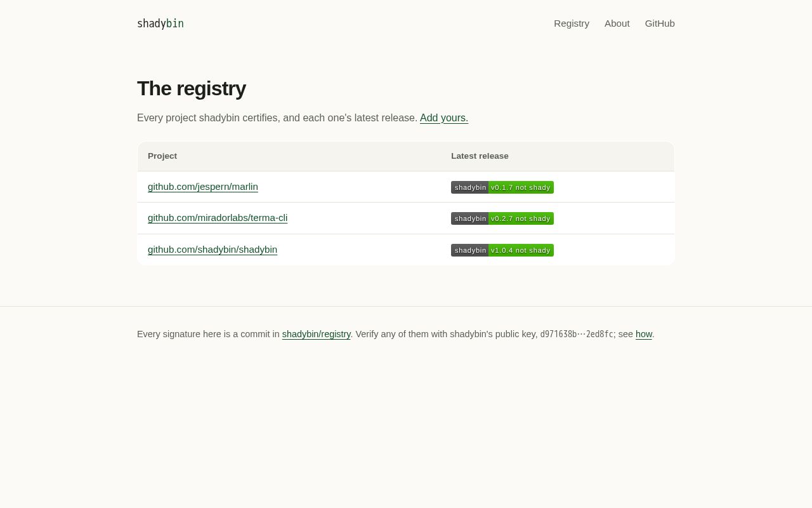Click the v1.0.4 not shady badge

[x=502, y=250]
